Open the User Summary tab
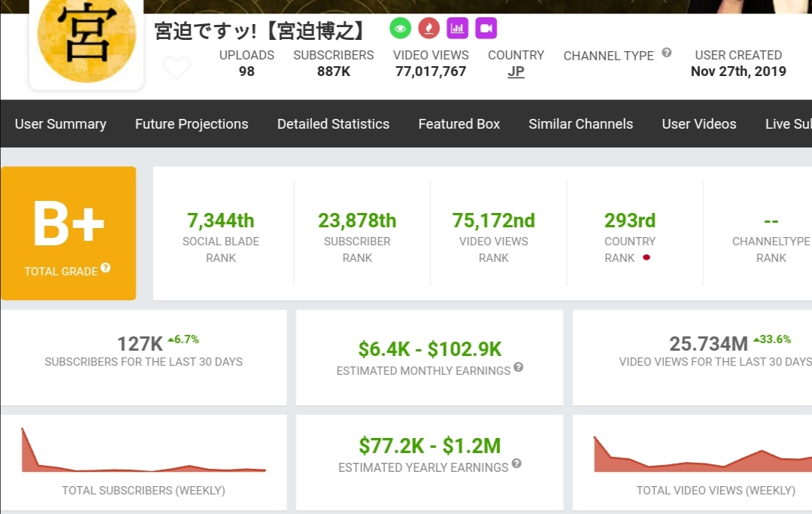 [61, 124]
